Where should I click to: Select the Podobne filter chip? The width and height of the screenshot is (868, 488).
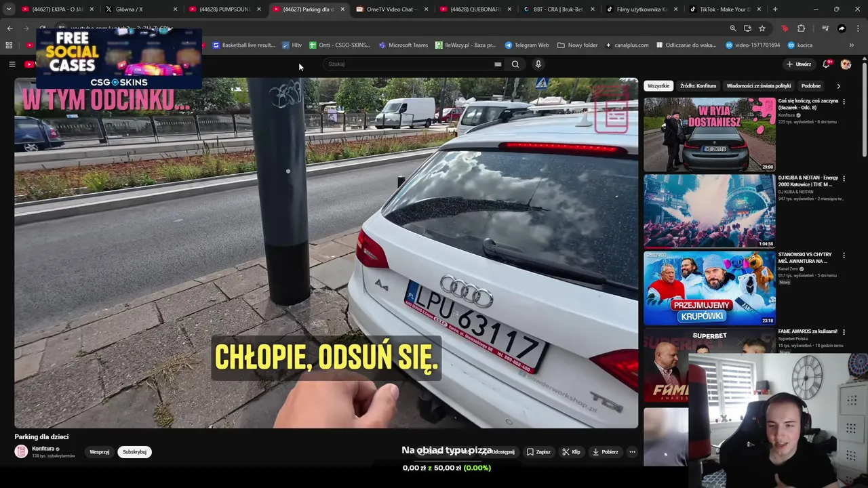pos(811,86)
